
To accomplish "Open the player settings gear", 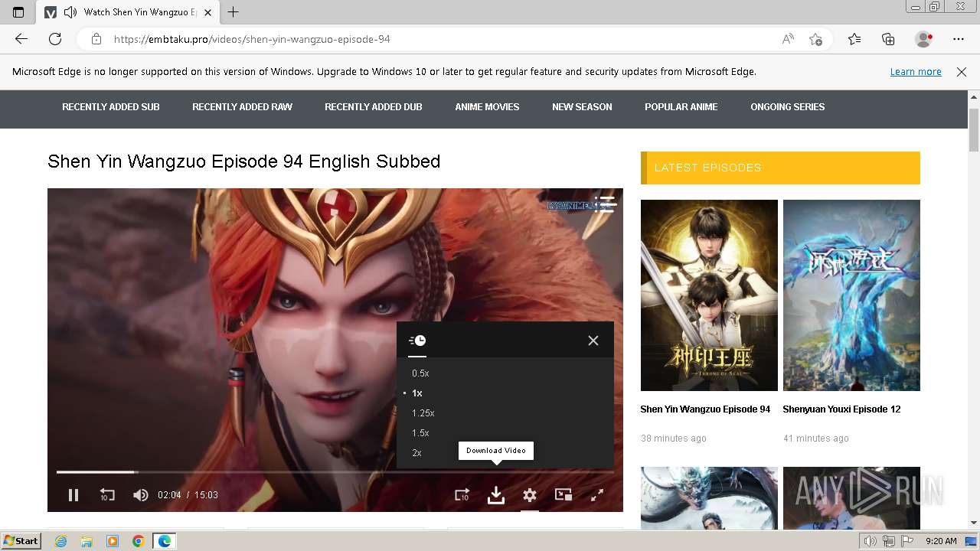I will [530, 495].
